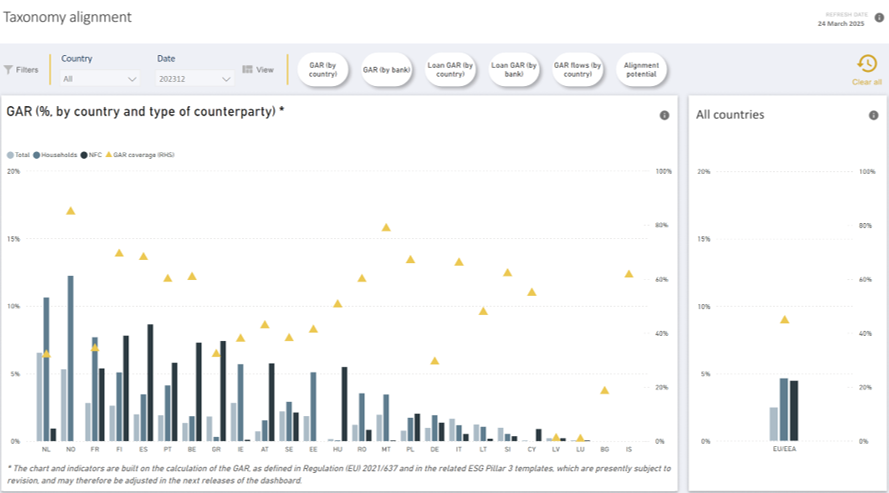The image size is (889, 493).
Task: Open Loan GAR (by country) view
Action: click(x=450, y=69)
